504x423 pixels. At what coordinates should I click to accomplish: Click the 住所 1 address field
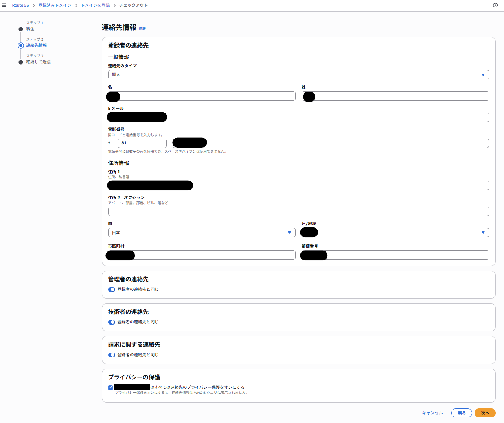pyautogui.click(x=299, y=185)
